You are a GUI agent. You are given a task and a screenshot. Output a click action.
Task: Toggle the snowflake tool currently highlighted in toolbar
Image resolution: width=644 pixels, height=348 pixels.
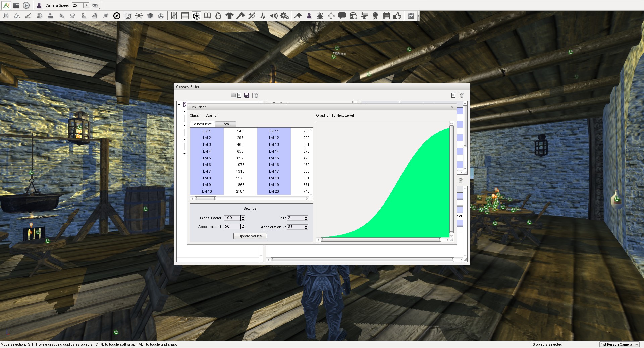point(196,16)
